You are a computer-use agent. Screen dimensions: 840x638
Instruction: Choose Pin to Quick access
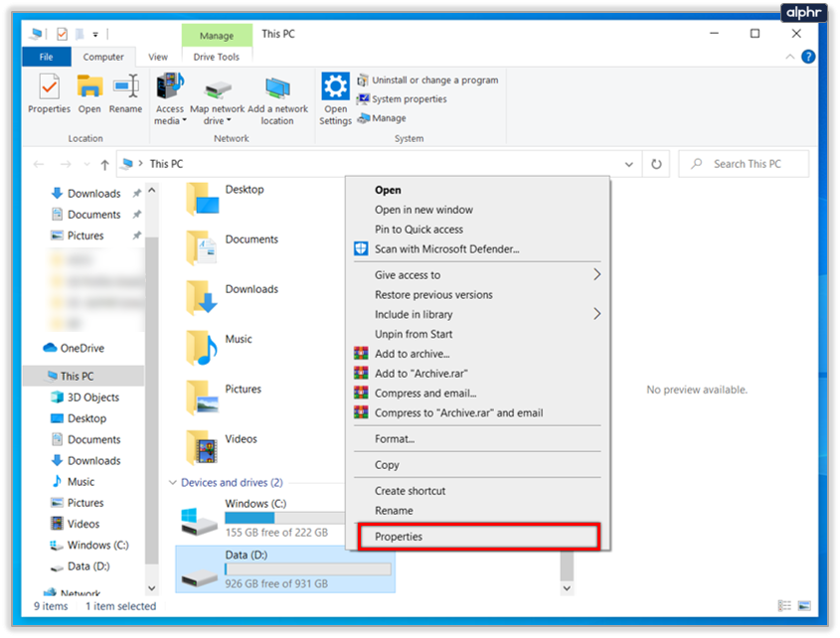pyautogui.click(x=419, y=230)
